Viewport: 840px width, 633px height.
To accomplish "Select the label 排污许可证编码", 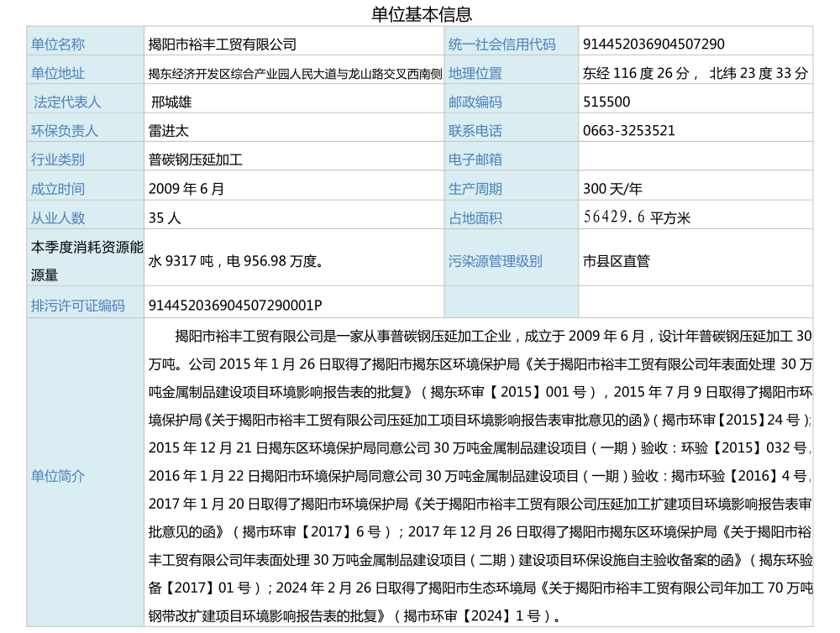I will (x=77, y=306).
